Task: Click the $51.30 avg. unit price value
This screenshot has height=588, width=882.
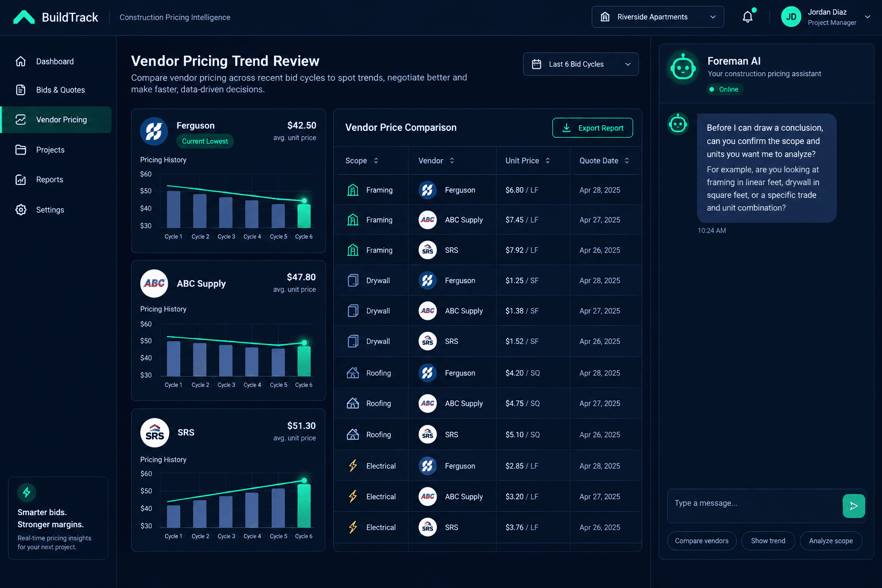Action: [x=301, y=425]
